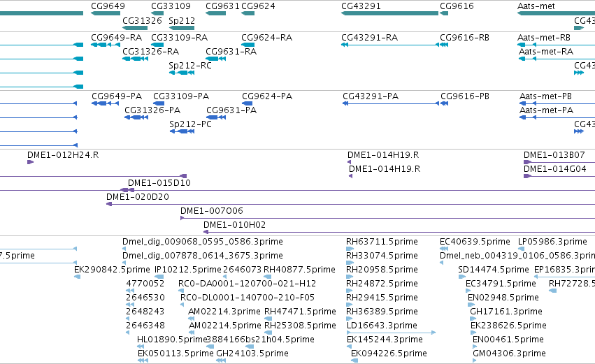Screen dimensions: 595x364
Task: Click clone DME1-015D10 label
Action: tap(159, 183)
